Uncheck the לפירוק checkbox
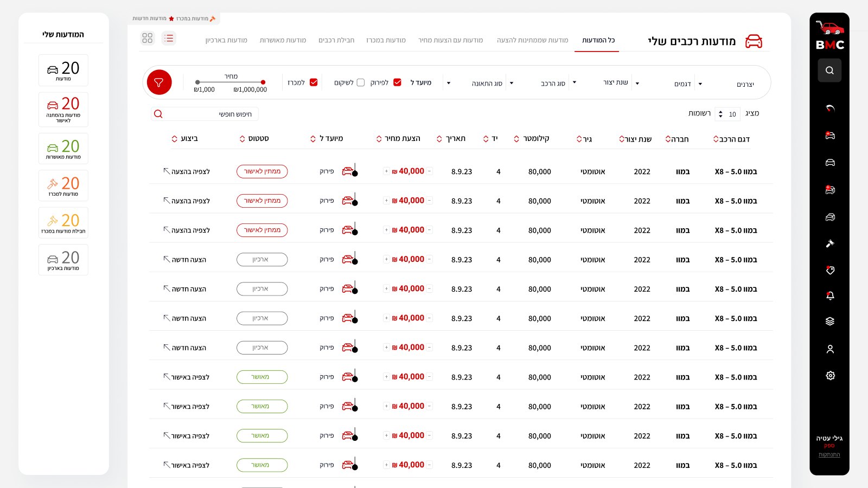Viewport: 868px width, 488px height. pos(397,82)
